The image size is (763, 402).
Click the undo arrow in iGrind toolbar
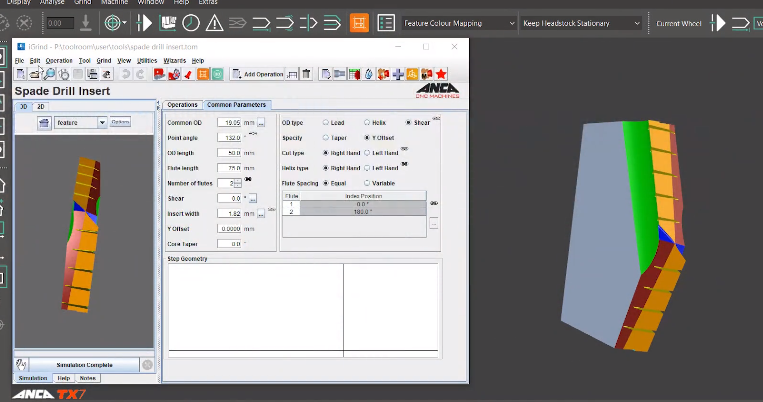click(126, 74)
